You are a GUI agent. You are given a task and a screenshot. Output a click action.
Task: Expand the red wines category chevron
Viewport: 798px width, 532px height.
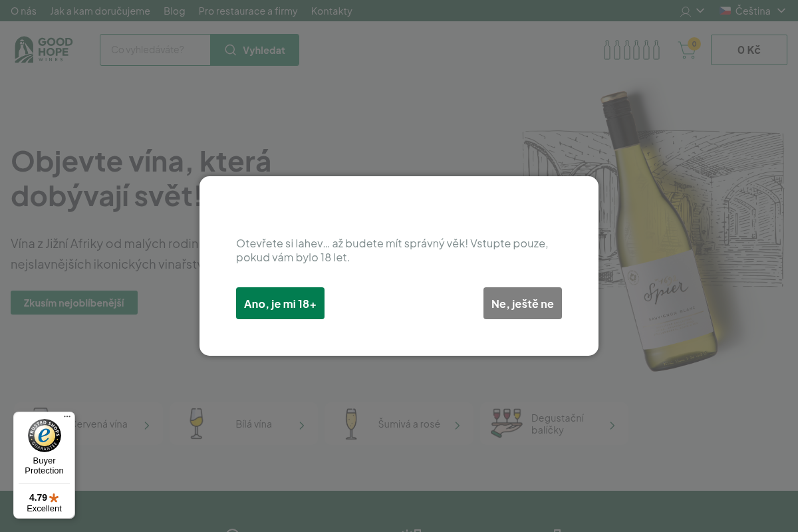tap(147, 425)
